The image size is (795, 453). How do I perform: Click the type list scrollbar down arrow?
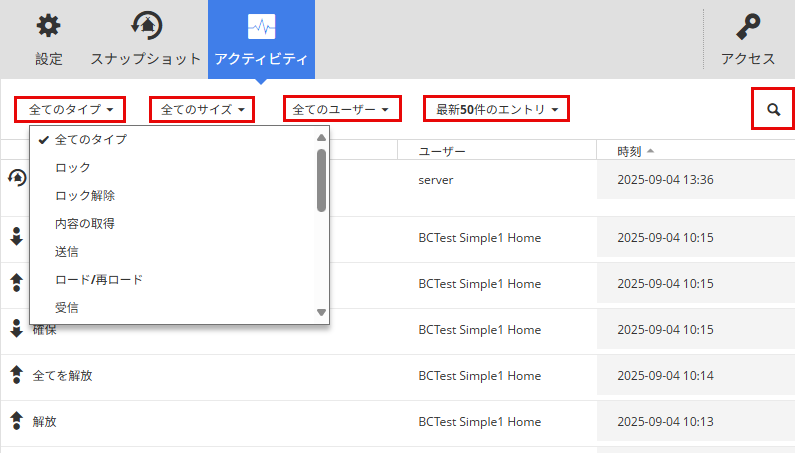click(321, 312)
